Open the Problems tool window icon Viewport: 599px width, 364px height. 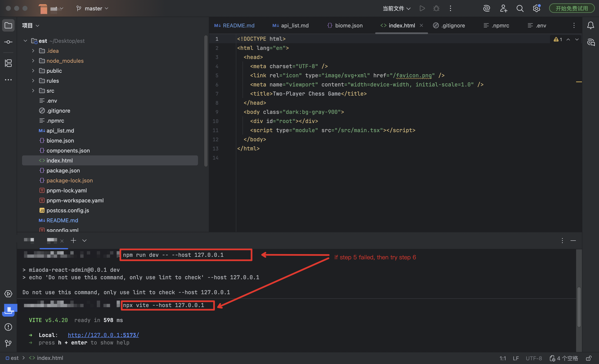tap(8, 327)
